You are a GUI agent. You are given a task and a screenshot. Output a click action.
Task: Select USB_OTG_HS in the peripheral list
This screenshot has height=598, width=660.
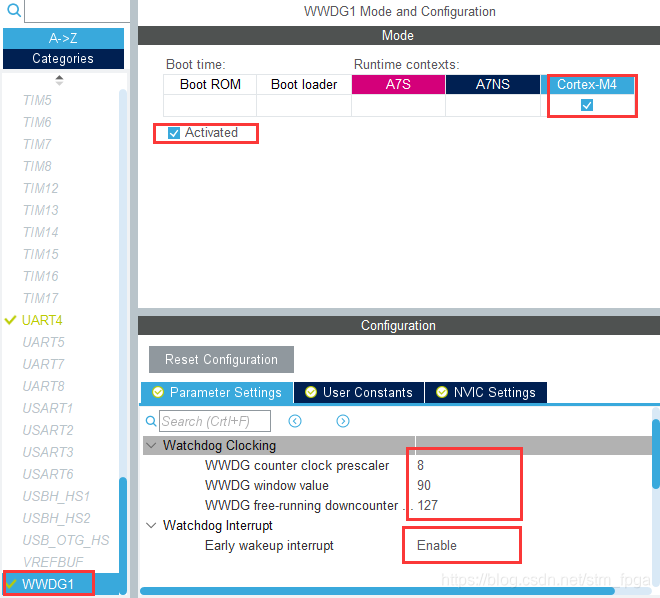pyautogui.click(x=66, y=540)
